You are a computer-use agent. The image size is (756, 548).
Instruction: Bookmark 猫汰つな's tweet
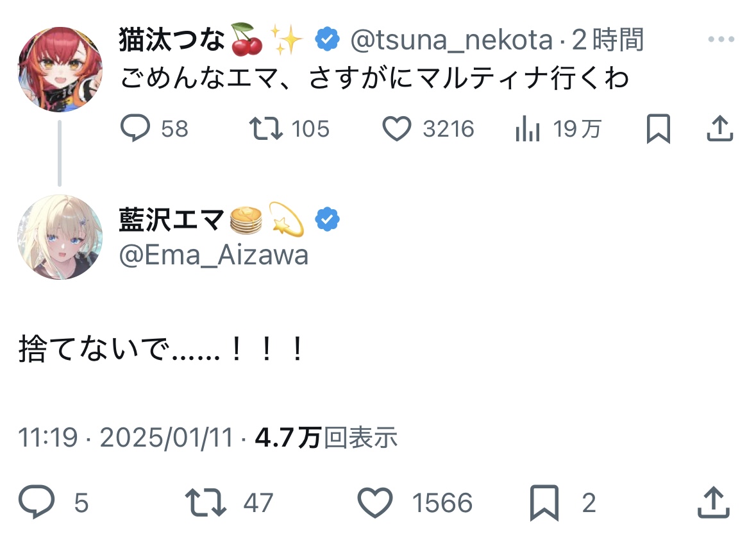click(x=658, y=130)
